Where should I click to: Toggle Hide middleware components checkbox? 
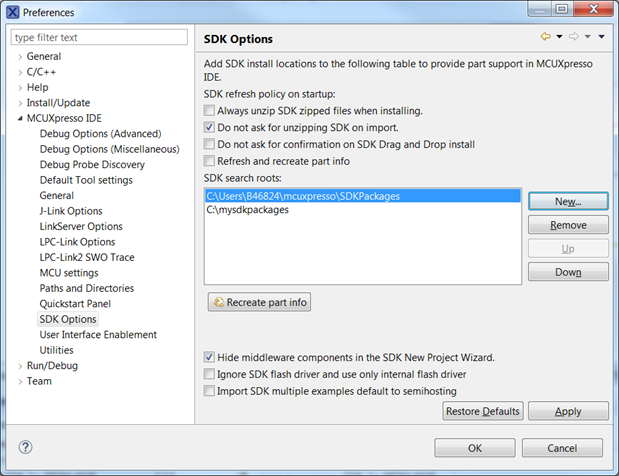point(209,357)
